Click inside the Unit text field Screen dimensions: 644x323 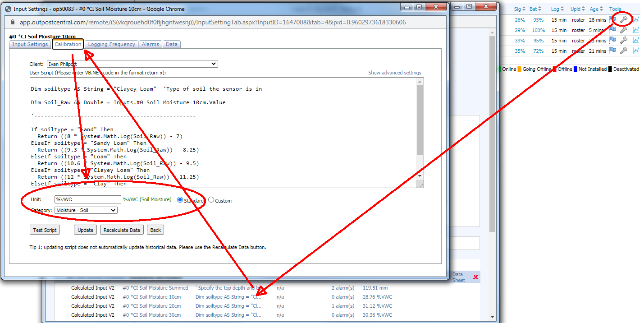[87, 199]
